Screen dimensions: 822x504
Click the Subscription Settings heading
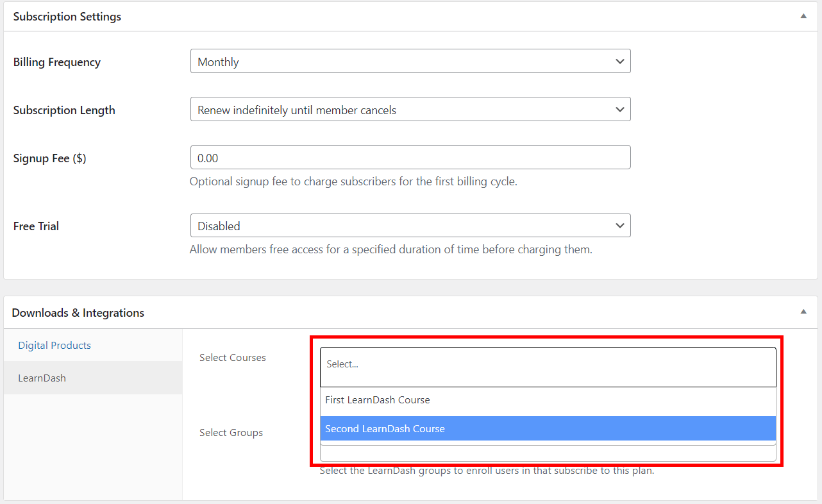(67, 17)
